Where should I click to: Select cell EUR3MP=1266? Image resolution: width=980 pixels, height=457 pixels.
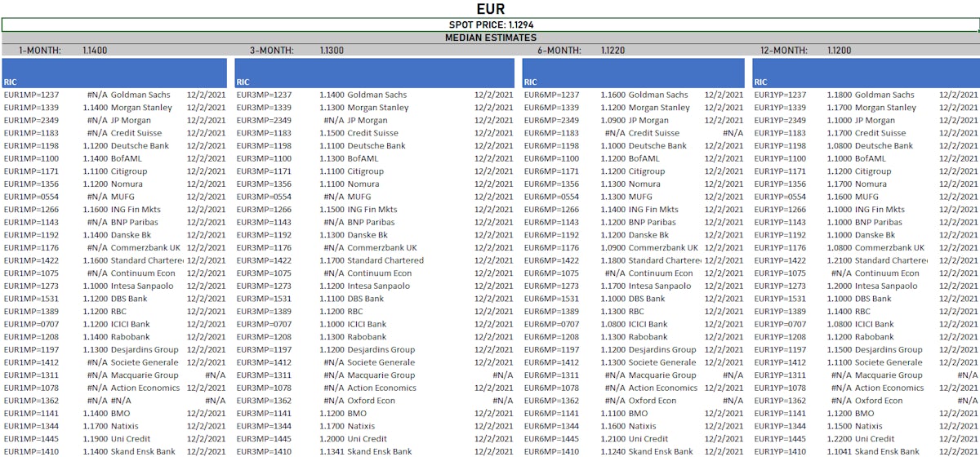pos(264,210)
